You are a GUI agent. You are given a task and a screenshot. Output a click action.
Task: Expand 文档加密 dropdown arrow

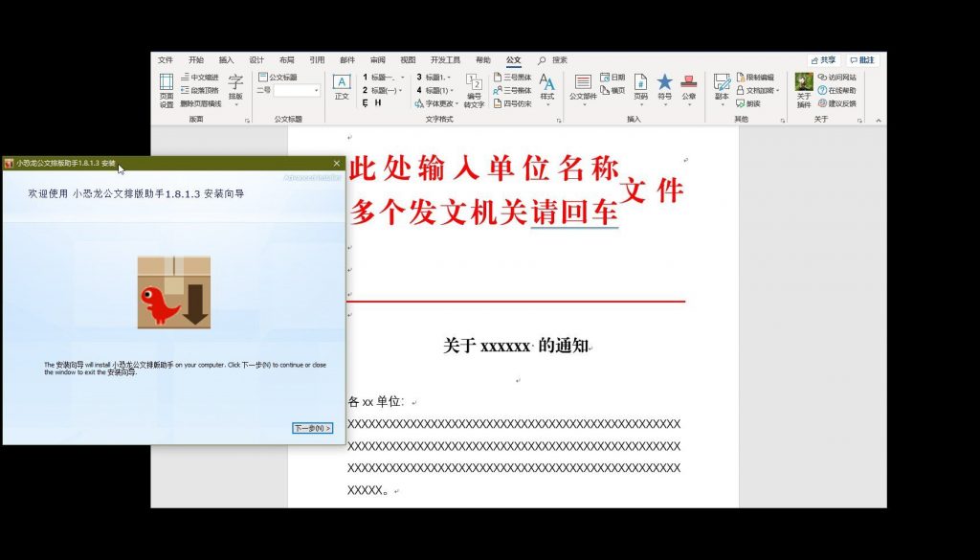[777, 91]
